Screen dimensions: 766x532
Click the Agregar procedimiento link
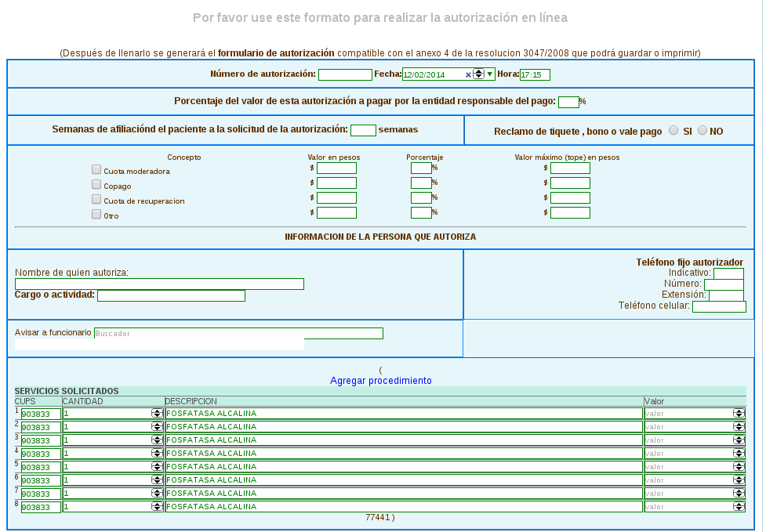click(380, 381)
